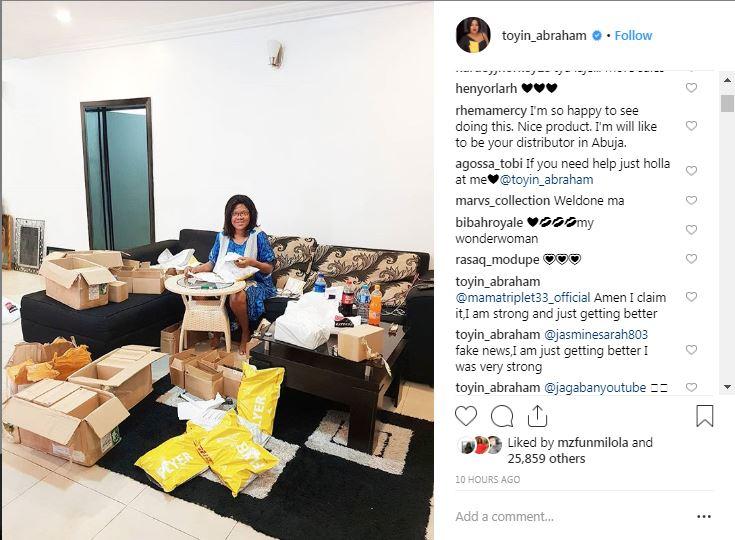The height and width of the screenshot is (540, 735).
Task: Like the bibahroyale wonderwoman comment
Action: click(x=691, y=230)
